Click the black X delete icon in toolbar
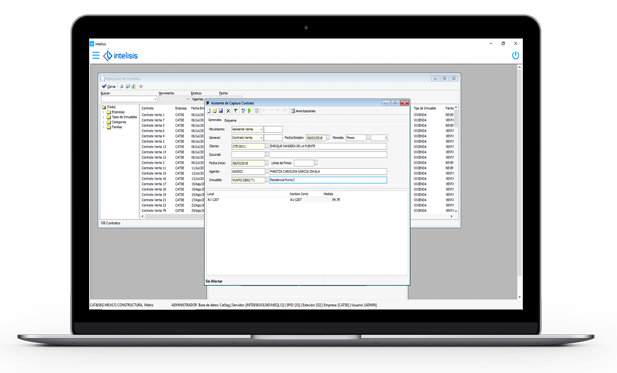This screenshot has width=617, height=373. pos(228,111)
